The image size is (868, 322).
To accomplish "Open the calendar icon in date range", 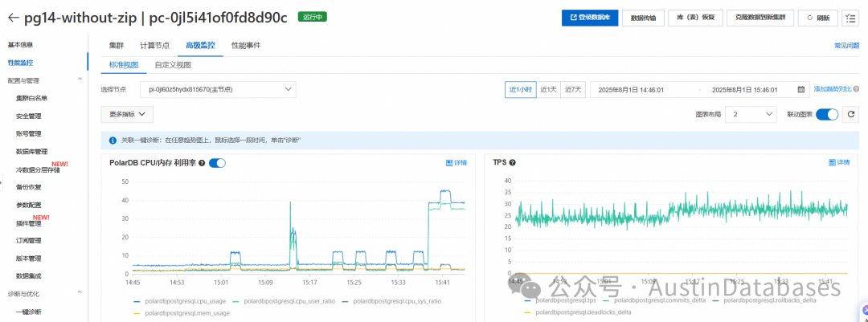I will 800,90.
